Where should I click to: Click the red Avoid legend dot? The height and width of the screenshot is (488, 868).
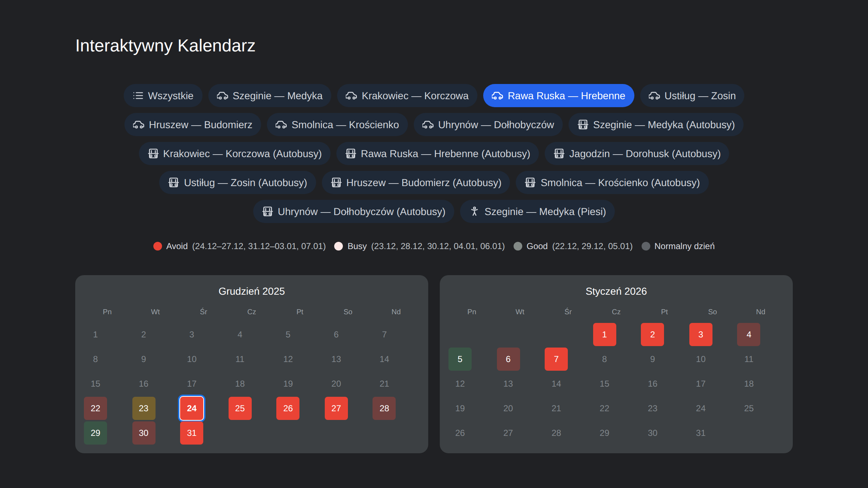tap(157, 246)
